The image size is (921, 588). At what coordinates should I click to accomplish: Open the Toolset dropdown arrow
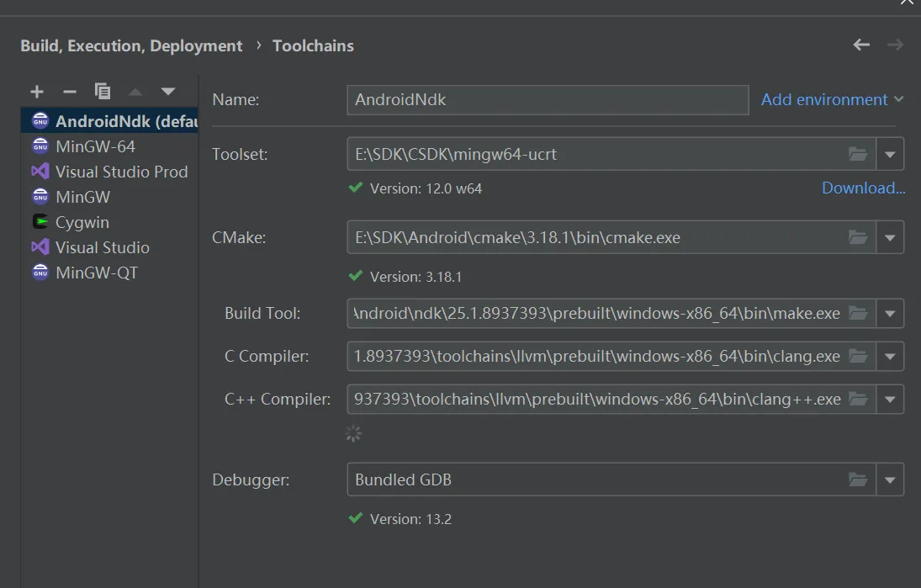[x=890, y=154]
